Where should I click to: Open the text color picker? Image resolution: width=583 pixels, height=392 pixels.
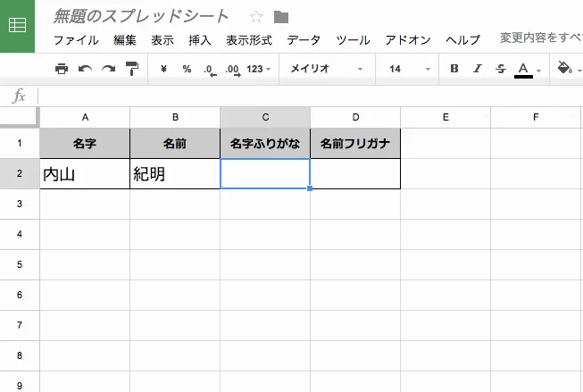click(x=523, y=70)
